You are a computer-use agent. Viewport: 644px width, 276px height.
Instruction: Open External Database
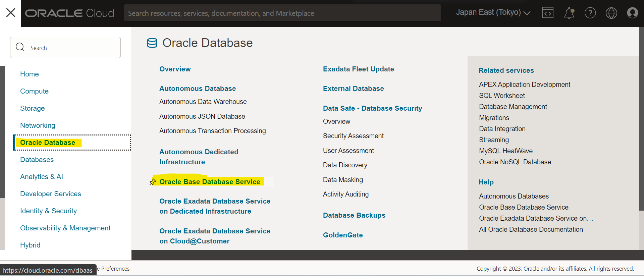click(x=354, y=89)
